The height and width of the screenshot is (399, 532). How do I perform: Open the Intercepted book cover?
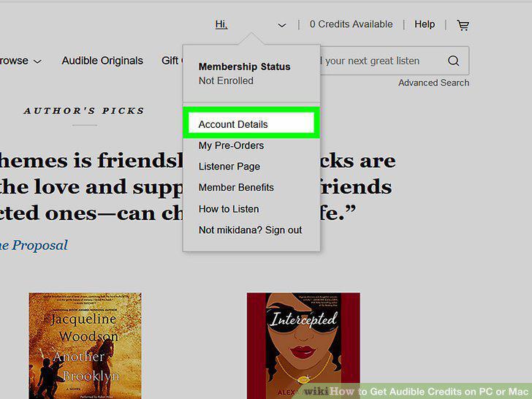click(x=303, y=346)
